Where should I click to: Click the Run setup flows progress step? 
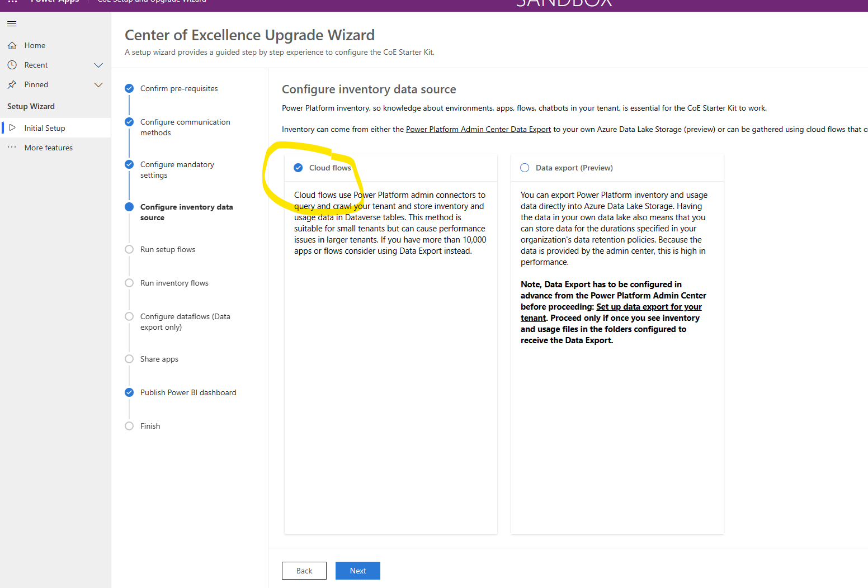(x=129, y=249)
